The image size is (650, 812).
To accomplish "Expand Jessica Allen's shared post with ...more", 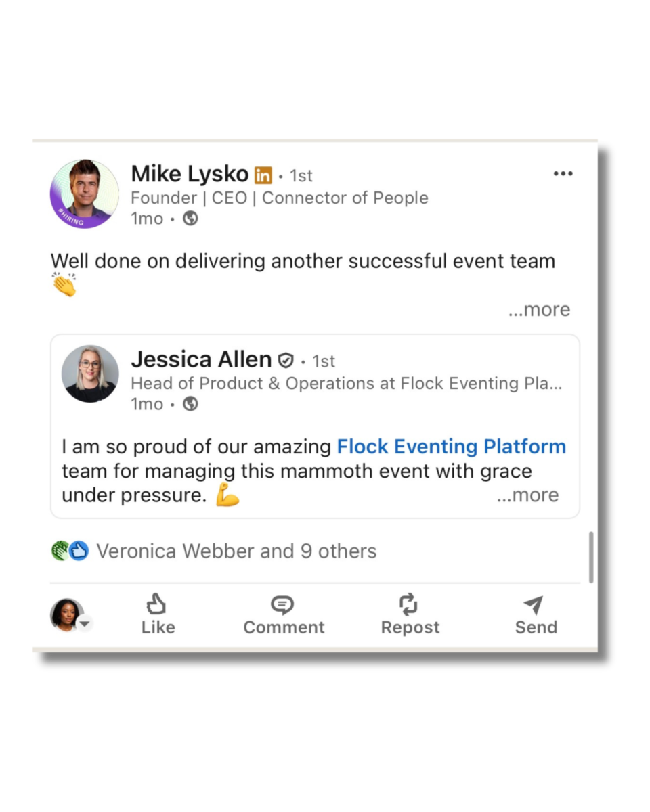I will click(x=528, y=495).
